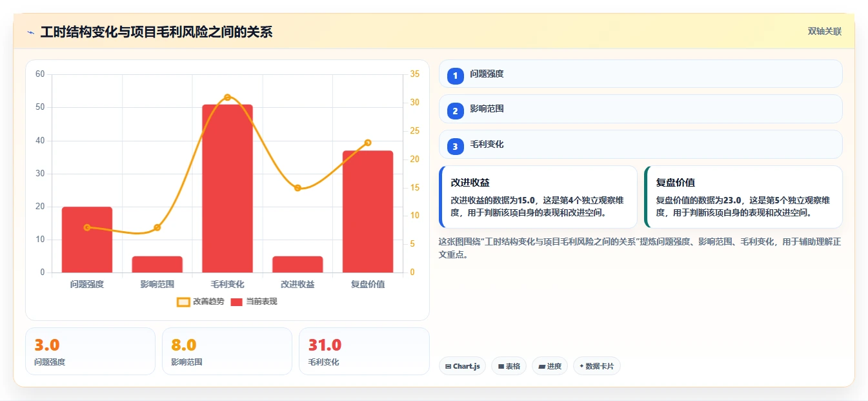This screenshot has height=401, width=868.
Task: Toggle the 改善趋势 legend swatch
Action: tap(183, 302)
